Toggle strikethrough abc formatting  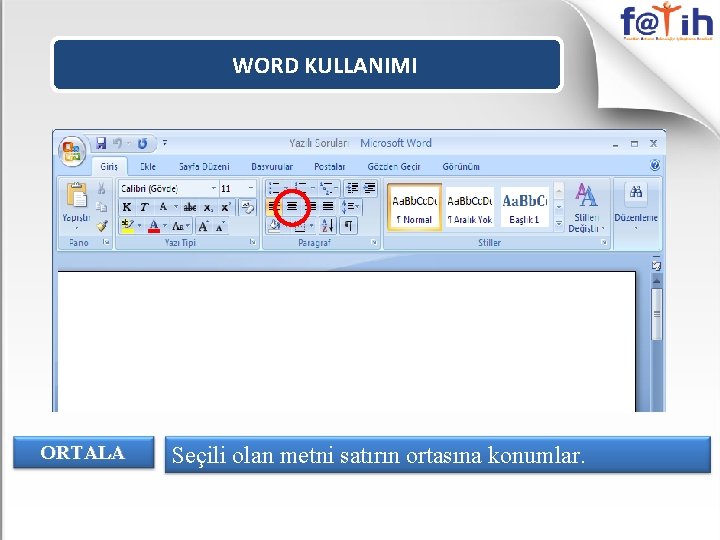[190, 208]
